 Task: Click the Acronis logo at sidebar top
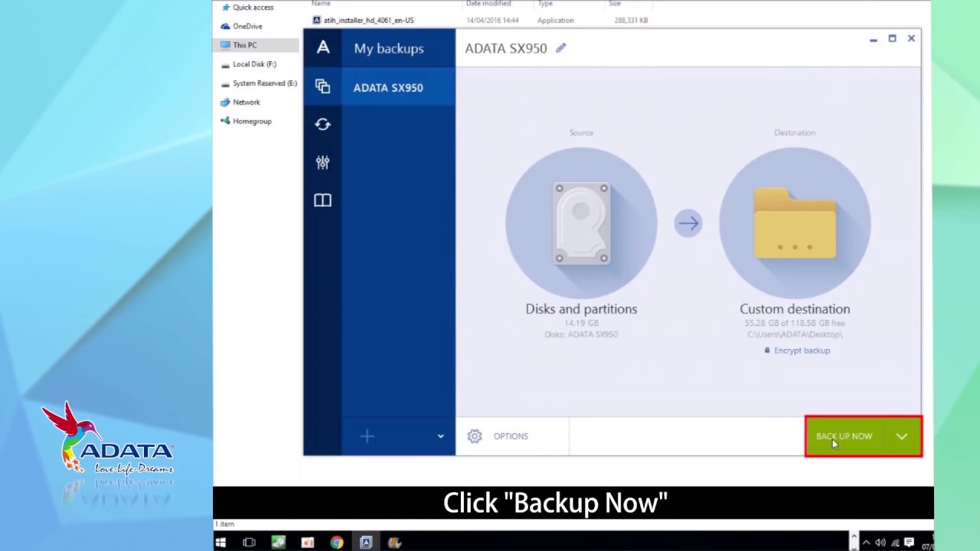coord(322,47)
